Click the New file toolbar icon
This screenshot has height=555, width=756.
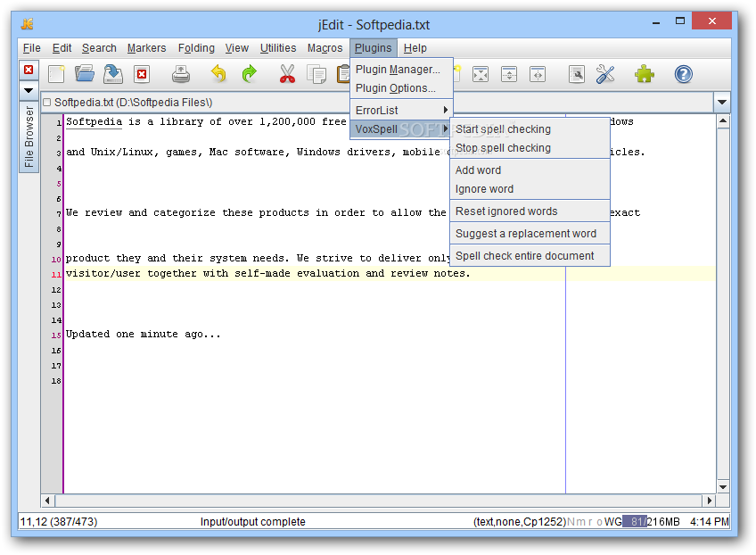[56, 74]
